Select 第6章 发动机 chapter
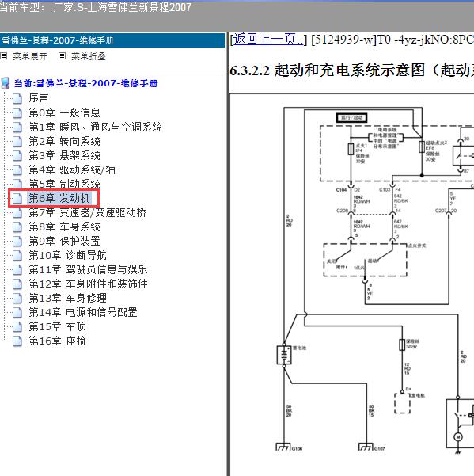 59,198
